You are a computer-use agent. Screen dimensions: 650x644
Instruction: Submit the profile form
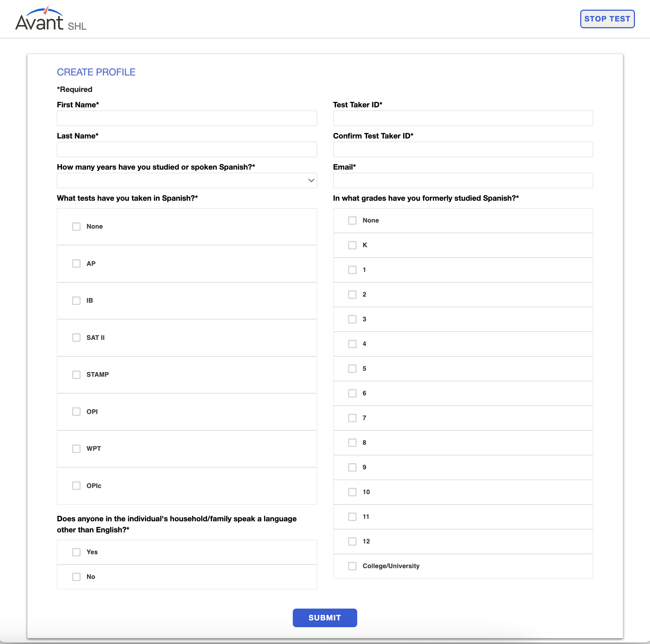tap(325, 618)
